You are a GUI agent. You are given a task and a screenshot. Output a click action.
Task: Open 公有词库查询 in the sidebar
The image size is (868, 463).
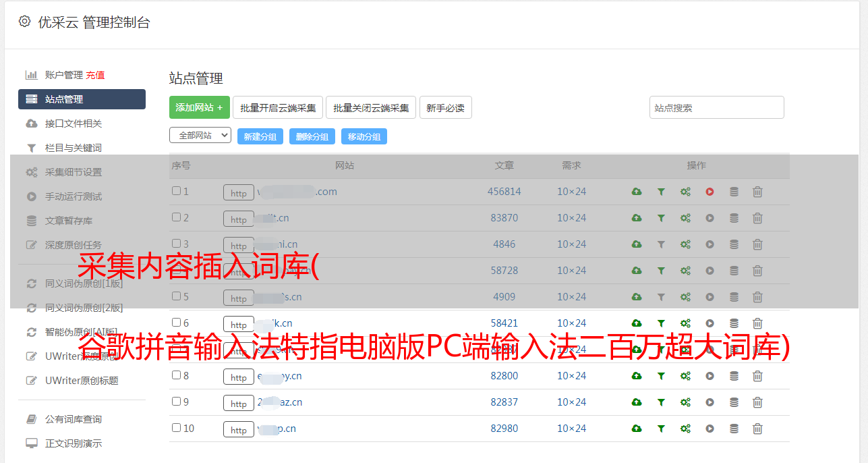point(74,420)
